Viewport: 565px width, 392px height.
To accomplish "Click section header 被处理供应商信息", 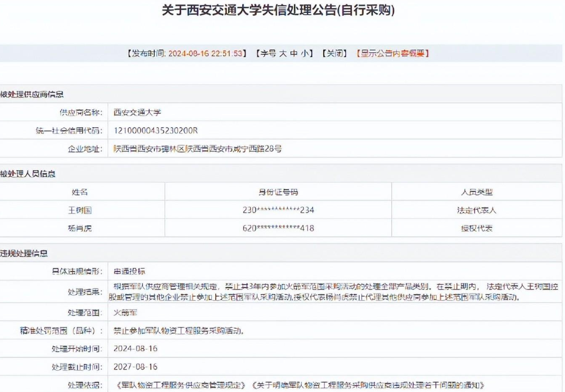I will click(x=32, y=94).
